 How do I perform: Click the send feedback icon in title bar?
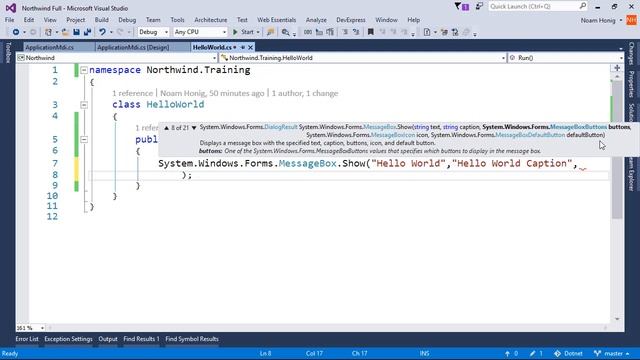(x=479, y=6)
